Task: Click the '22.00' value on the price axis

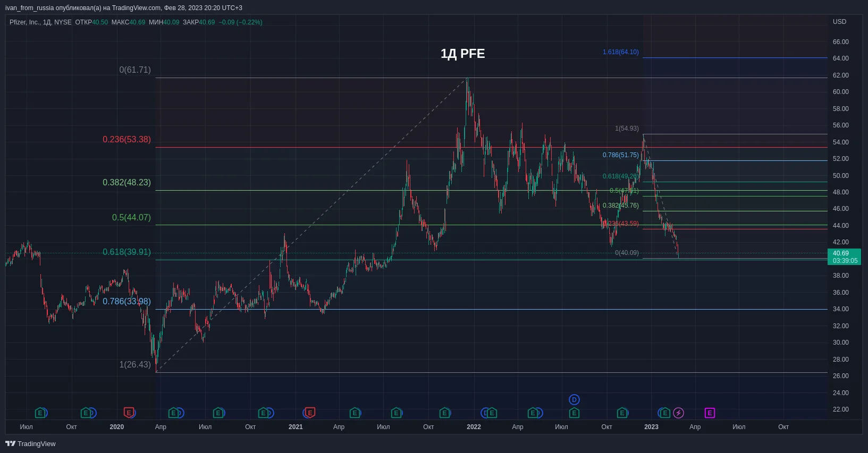Action: pyautogui.click(x=841, y=409)
